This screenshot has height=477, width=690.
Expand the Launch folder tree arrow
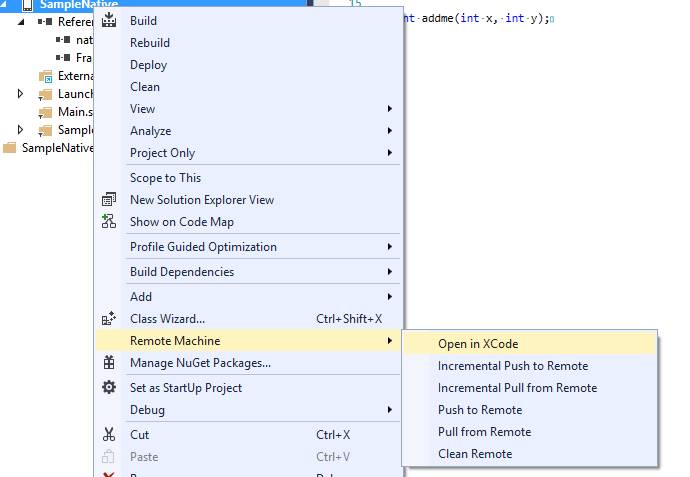(20, 93)
